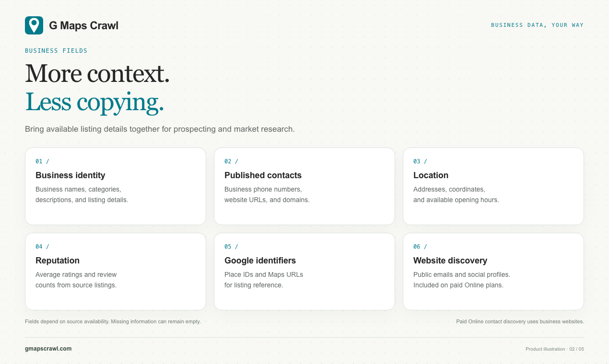Open the "Business identity" card title

70,175
